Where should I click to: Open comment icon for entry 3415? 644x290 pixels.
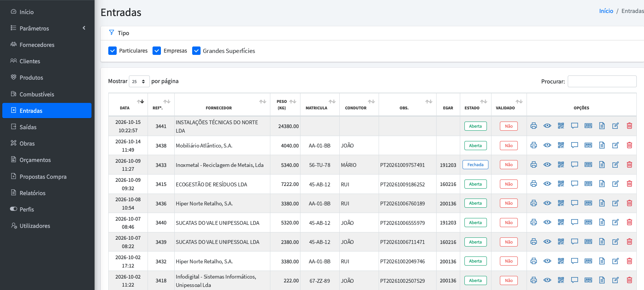point(575,184)
